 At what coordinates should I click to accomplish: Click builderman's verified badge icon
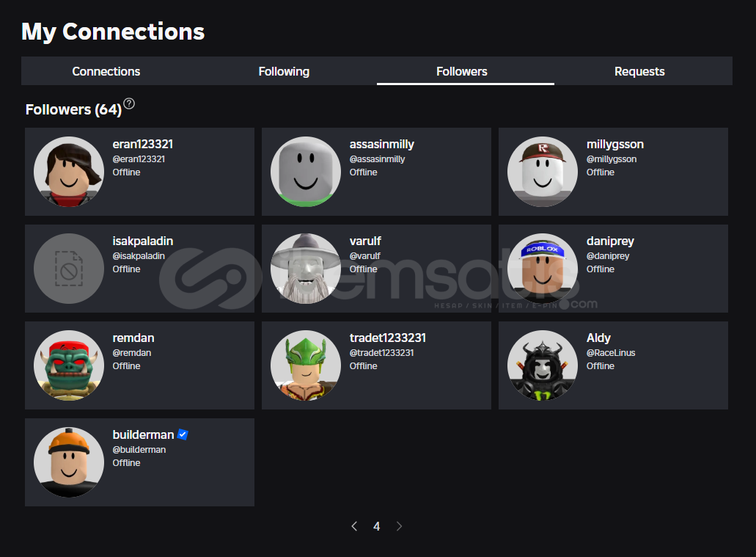(x=183, y=434)
